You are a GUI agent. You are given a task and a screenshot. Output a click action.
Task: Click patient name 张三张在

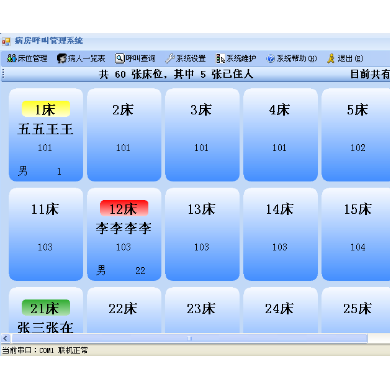point(46,328)
